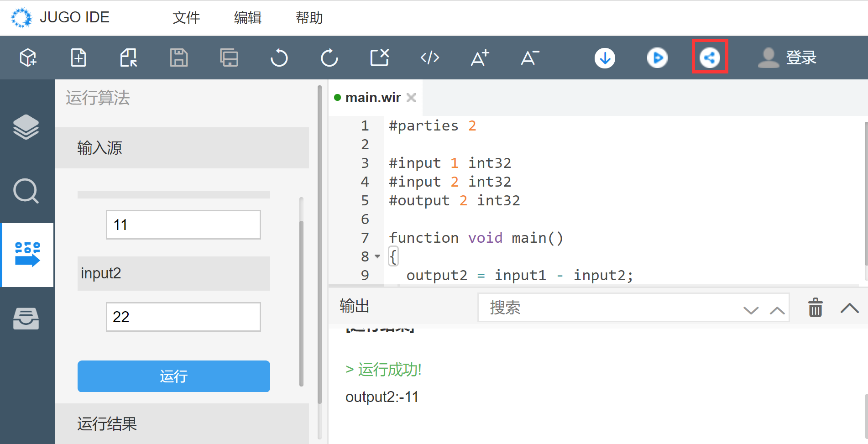Go to previous search result (up chevron)

point(777,310)
